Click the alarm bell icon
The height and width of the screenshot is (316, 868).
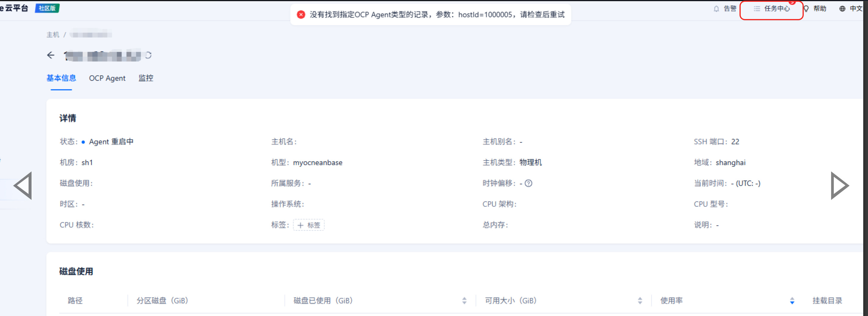click(716, 9)
